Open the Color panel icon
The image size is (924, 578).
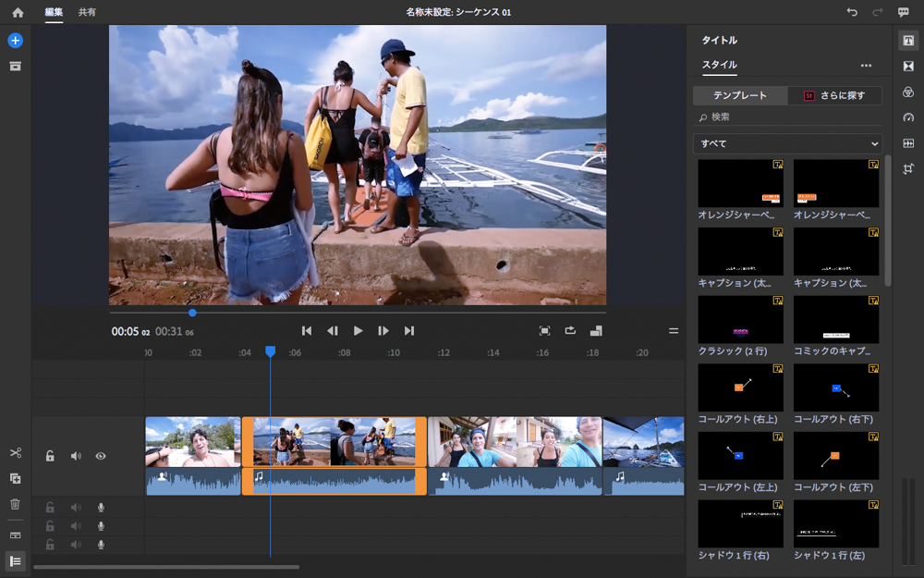908,92
